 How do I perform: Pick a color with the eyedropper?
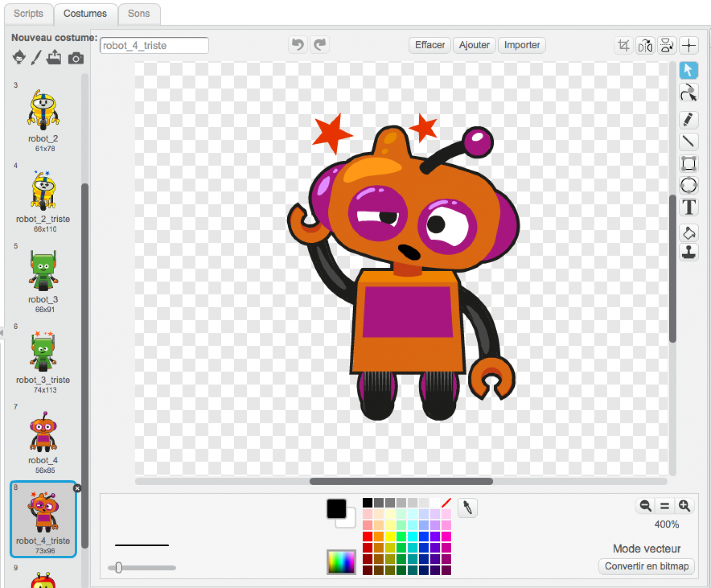pyautogui.click(x=467, y=508)
